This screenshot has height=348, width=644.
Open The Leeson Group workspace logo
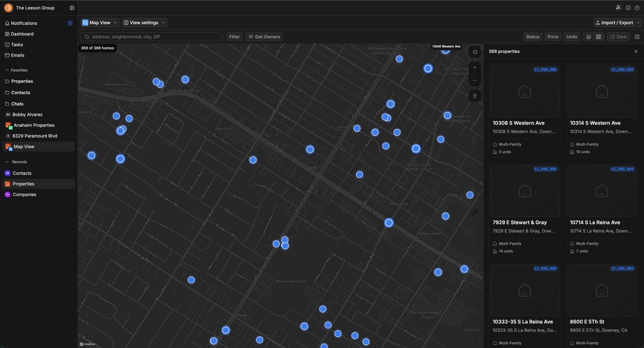coord(8,8)
